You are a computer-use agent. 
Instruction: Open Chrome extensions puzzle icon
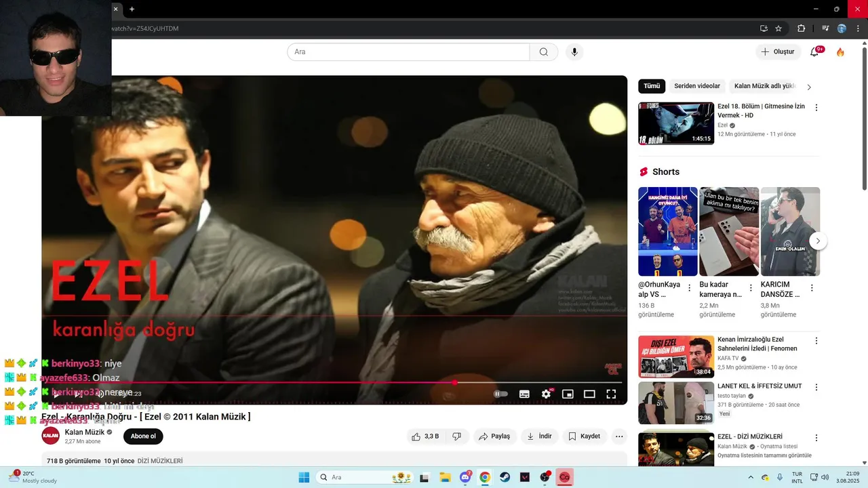801,28
